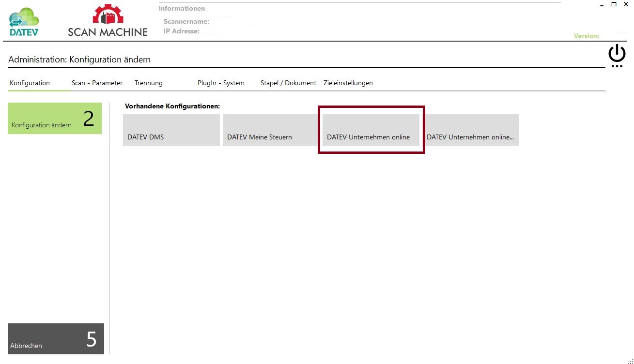Maximize the Scan Machine window
The width and height of the screenshot is (634, 364).
point(614,4)
